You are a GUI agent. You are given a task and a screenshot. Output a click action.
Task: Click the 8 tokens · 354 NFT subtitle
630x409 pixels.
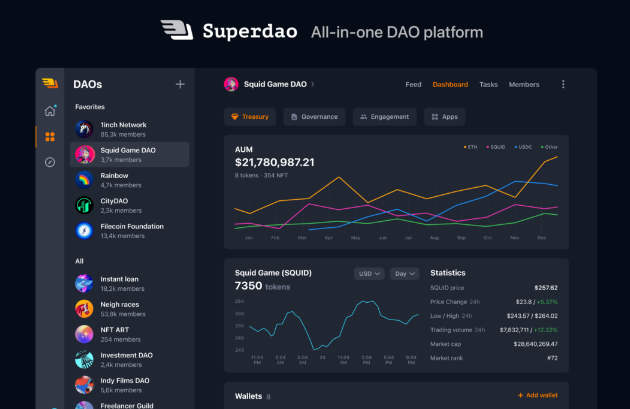tap(261, 176)
